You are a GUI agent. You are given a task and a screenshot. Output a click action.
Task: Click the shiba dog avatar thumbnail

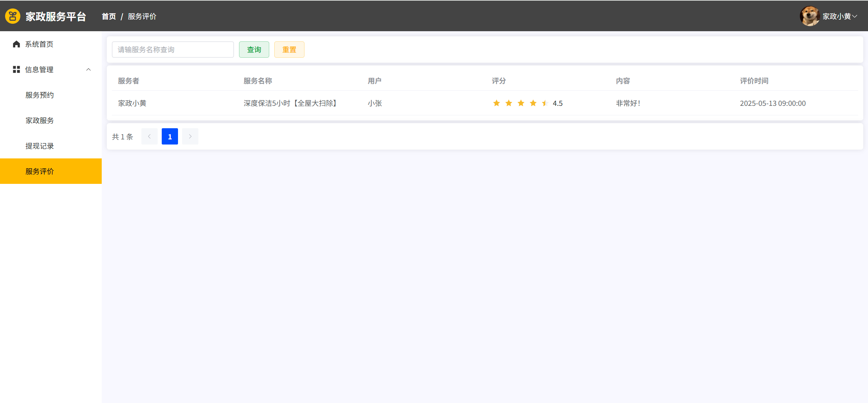point(809,16)
